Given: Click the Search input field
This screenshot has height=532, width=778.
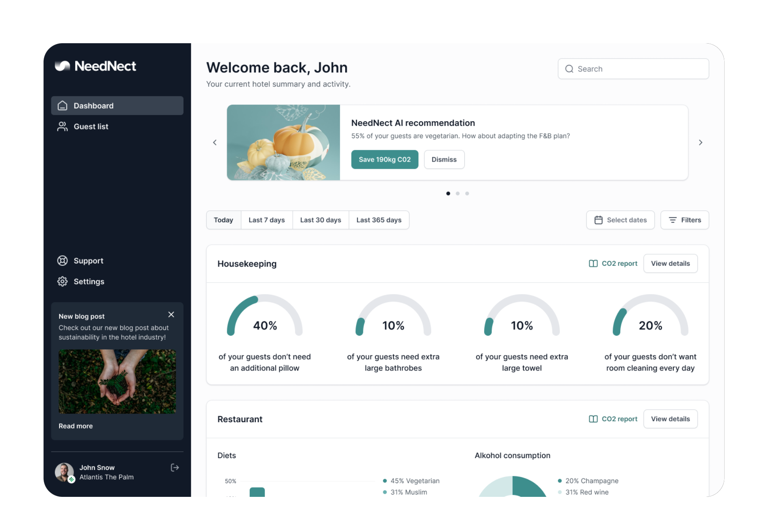Looking at the screenshot, I should (x=633, y=69).
